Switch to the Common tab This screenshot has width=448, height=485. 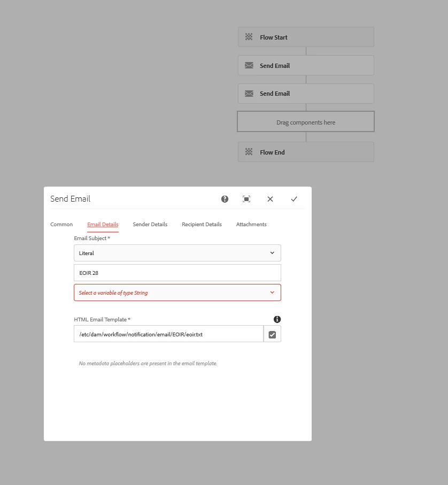61,224
